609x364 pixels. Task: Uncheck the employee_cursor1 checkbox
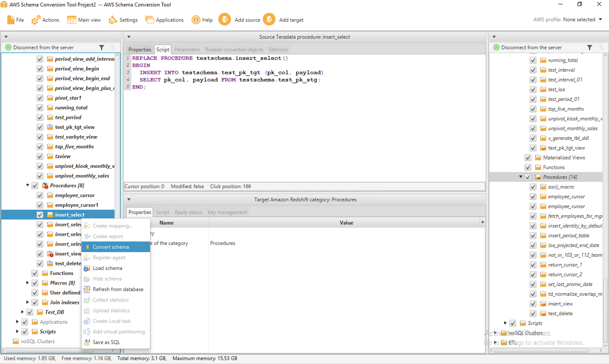40,205
